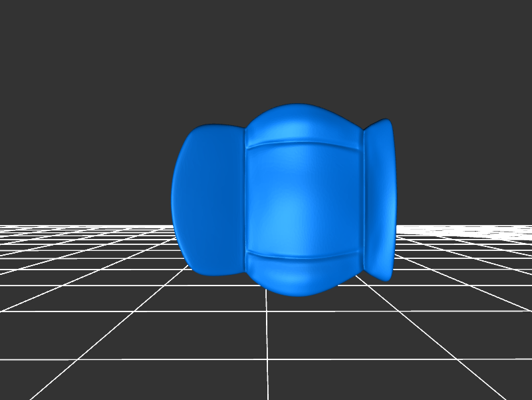
Task: Click the bottom rounded cap of the model
Action: click(303, 276)
